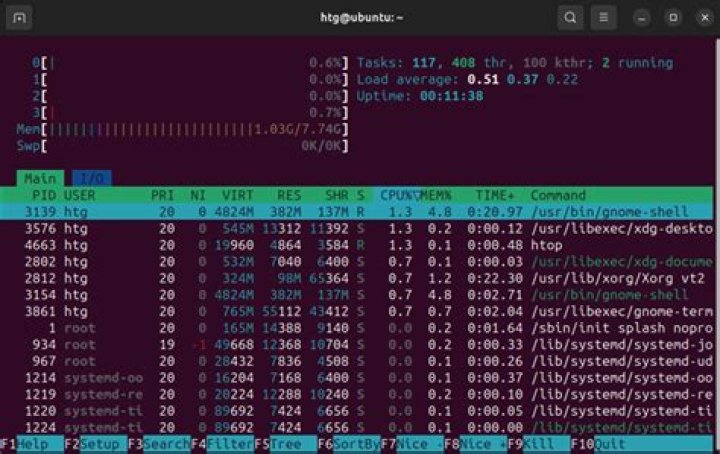Click the htg@ubuntu window title

pyautogui.click(x=361, y=17)
